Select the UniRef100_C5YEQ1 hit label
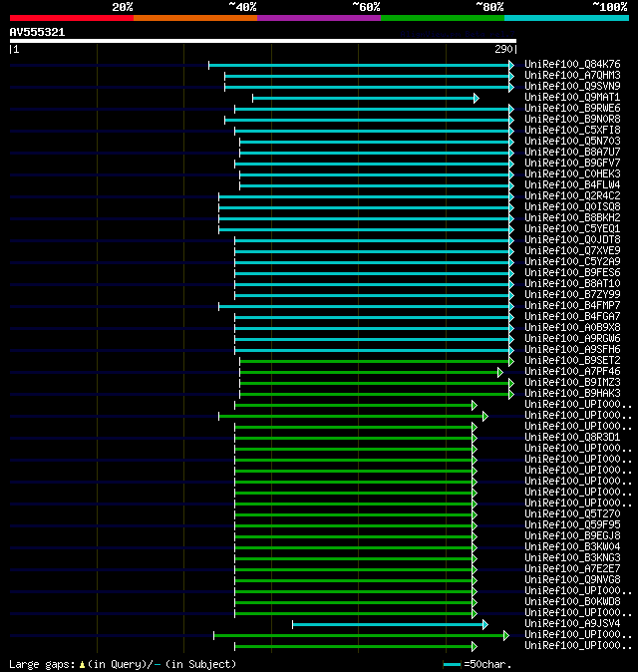The image size is (638, 672). tap(572, 229)
